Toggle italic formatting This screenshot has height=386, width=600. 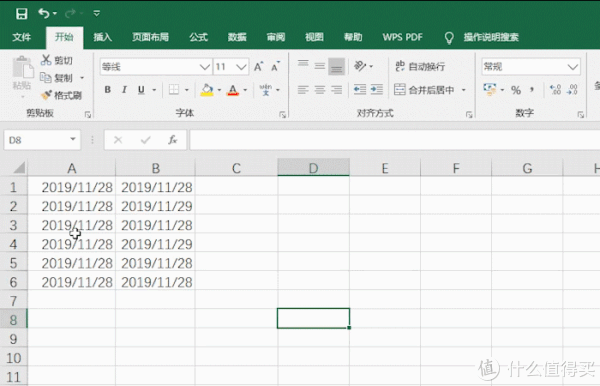point(124,90)
